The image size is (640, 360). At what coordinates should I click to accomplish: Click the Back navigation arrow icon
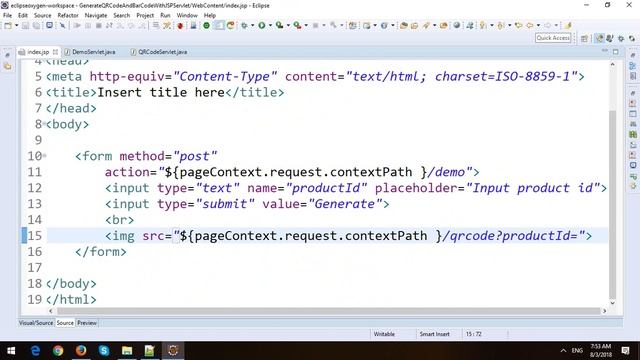click(530, 26)
